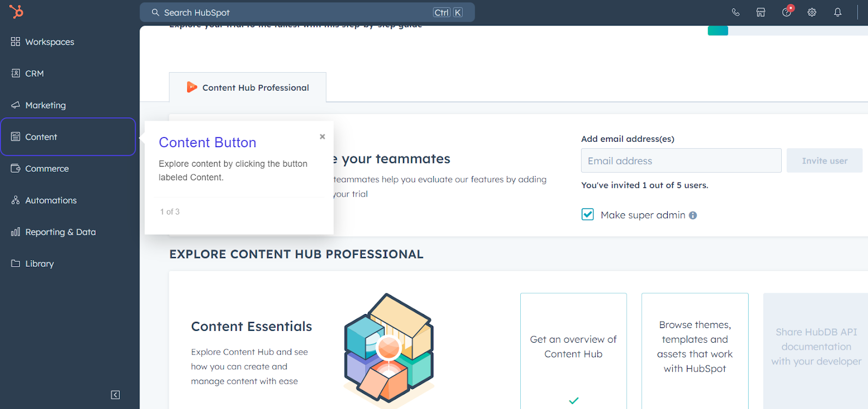
Task: Click the Invite user button
Action: [825, 161]
